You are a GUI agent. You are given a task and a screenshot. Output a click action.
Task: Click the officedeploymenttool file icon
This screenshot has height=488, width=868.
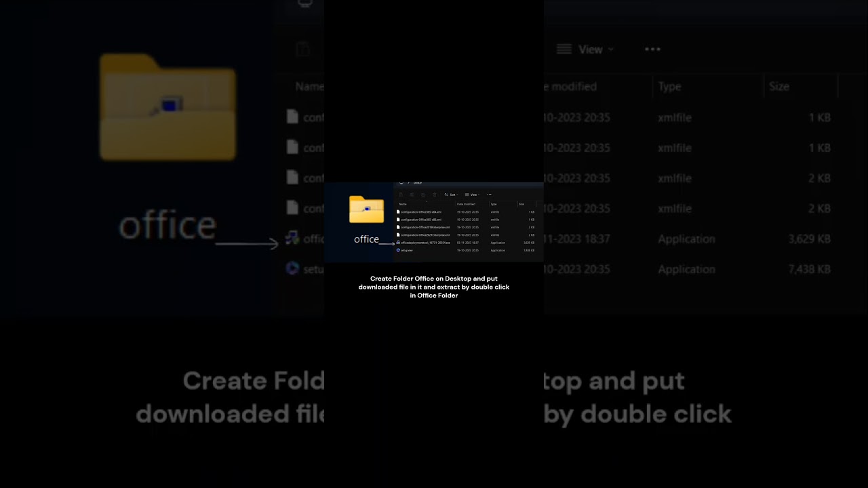pyautogui.click(x=398, y=243)
